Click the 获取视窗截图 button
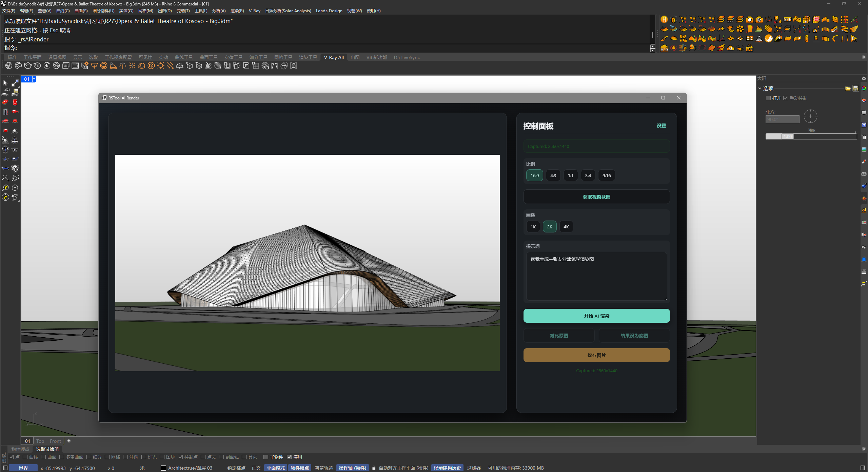Screen dimensions: 868x472 596,197
